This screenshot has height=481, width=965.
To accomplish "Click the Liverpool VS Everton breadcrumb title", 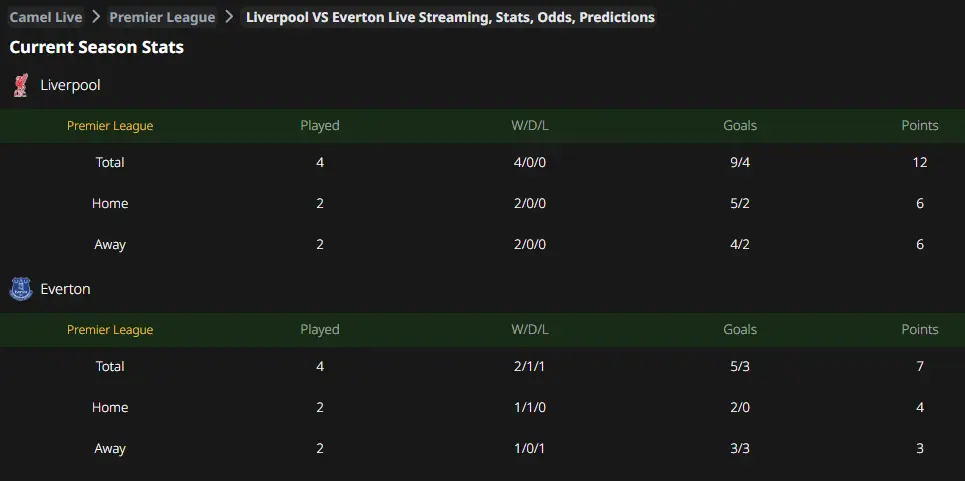I will pyautogui.click(x=450, y=17).
